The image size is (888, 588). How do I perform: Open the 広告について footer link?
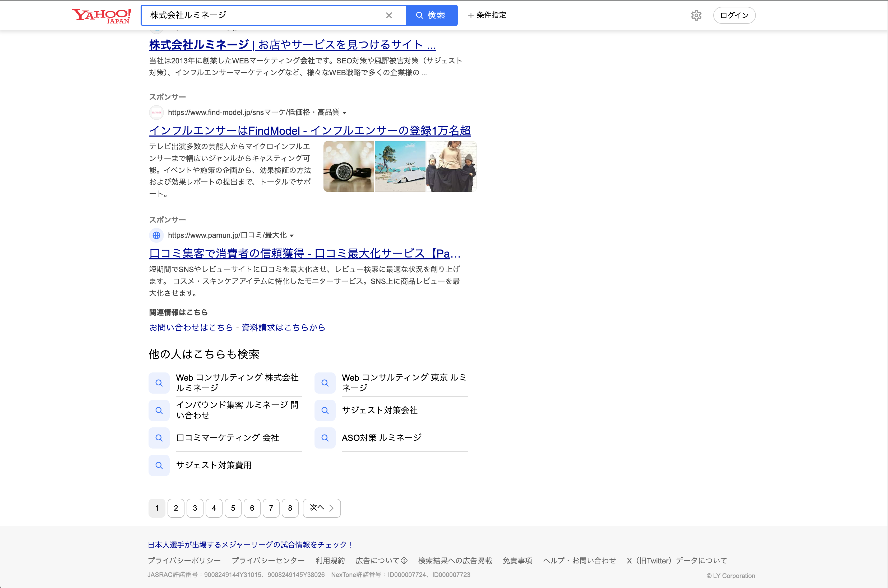pos(382,561)
